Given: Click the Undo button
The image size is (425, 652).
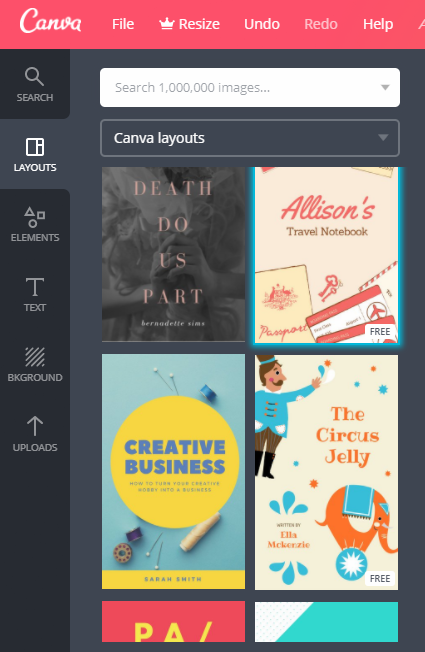Looking at the screenshot, I should 262,24.
